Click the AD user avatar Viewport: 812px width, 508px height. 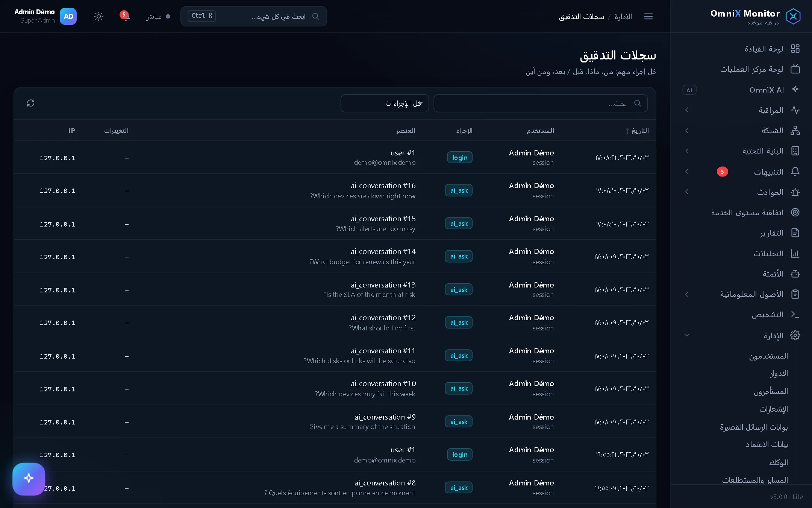pyautogui.click(x=68, y=16)
